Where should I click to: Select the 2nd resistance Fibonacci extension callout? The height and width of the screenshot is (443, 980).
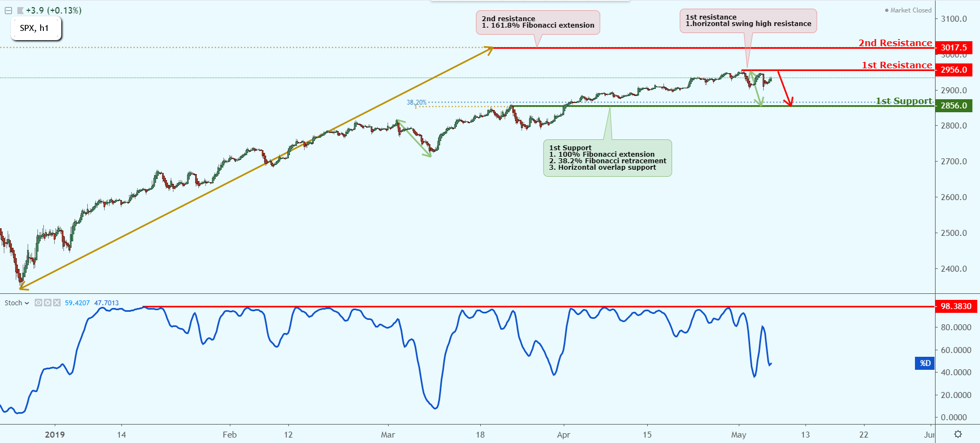[x=538, y=22]
